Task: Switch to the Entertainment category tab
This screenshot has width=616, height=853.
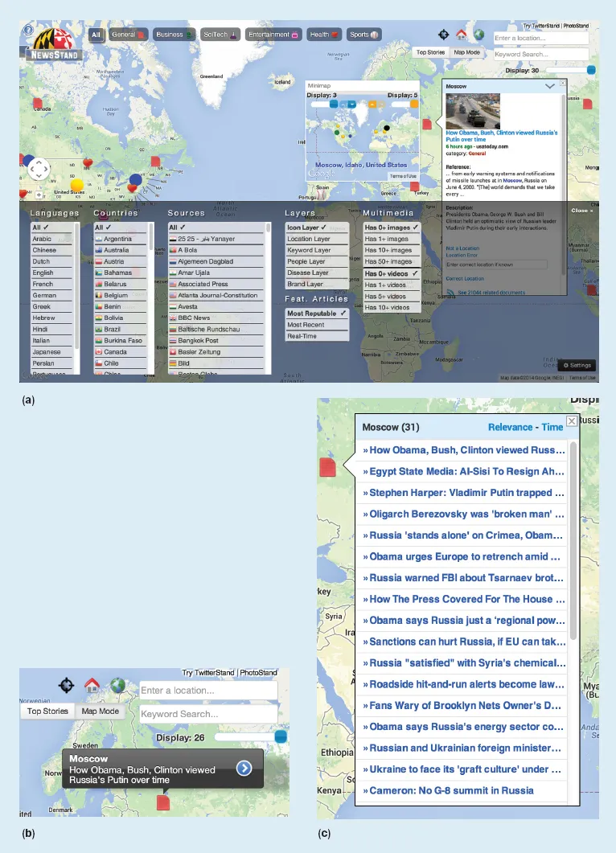Action: (x=273, y=35)
